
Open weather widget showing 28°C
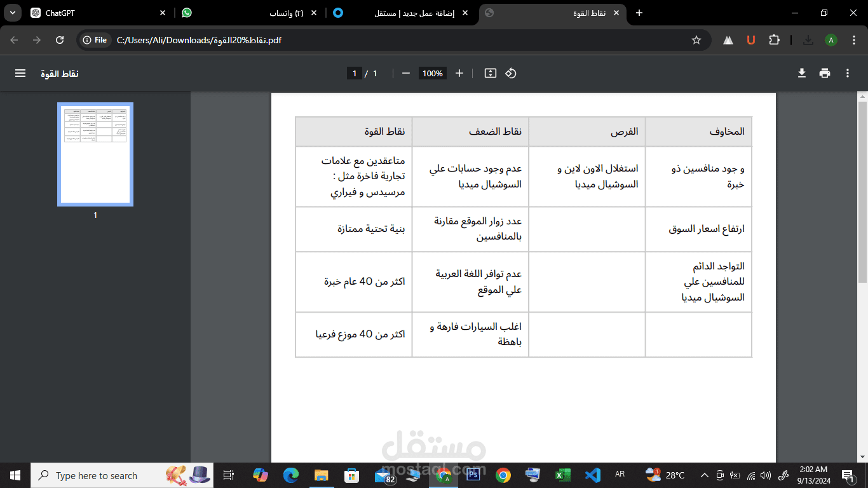[665, 475]
